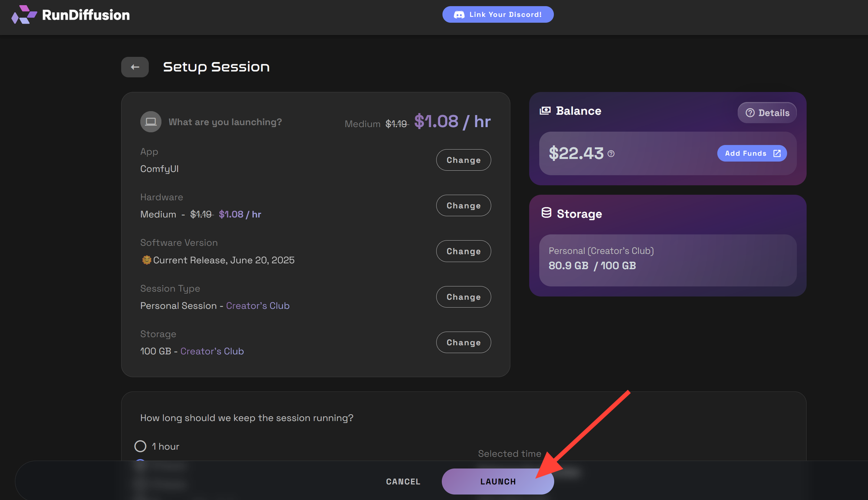Click the Discord icon in header
The image size is (868, 500).
(459, 15)
